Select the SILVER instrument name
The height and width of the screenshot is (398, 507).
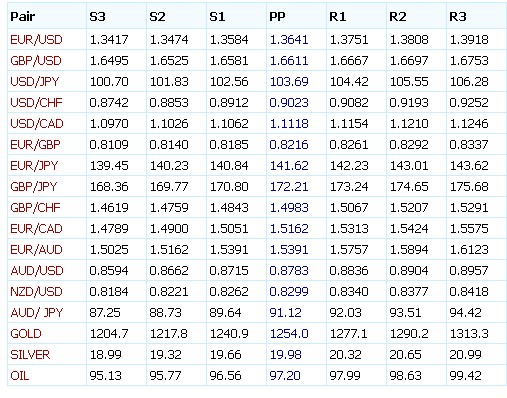point(30,355)
